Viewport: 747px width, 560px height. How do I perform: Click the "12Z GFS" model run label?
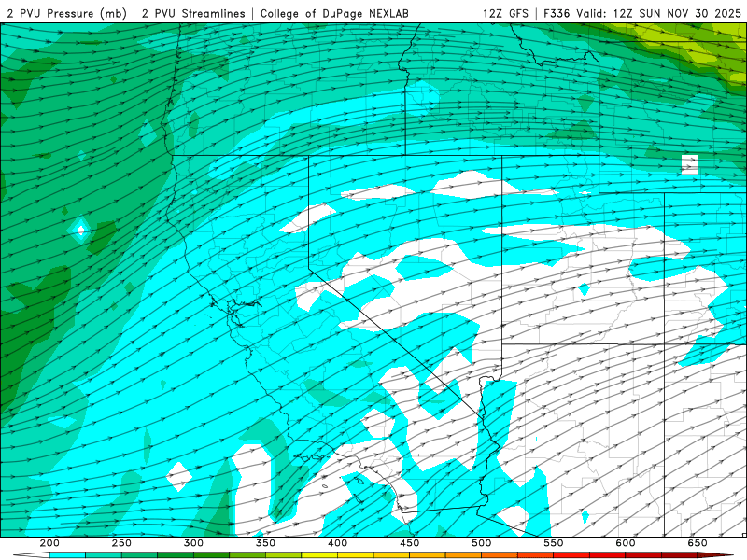505,14
